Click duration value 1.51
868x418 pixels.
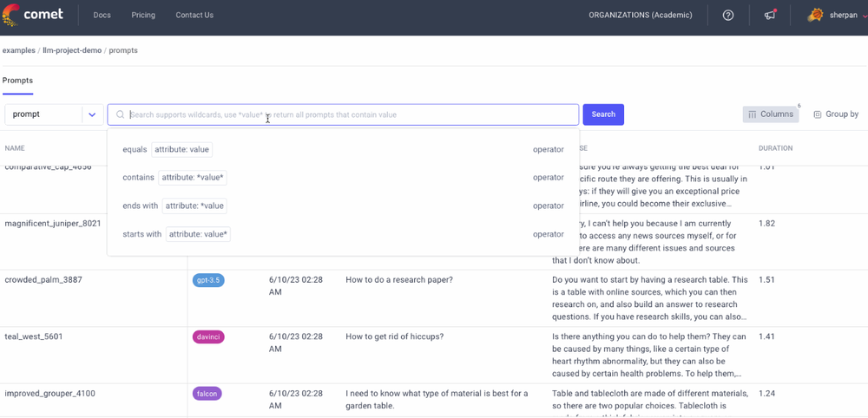coord(766,280)
